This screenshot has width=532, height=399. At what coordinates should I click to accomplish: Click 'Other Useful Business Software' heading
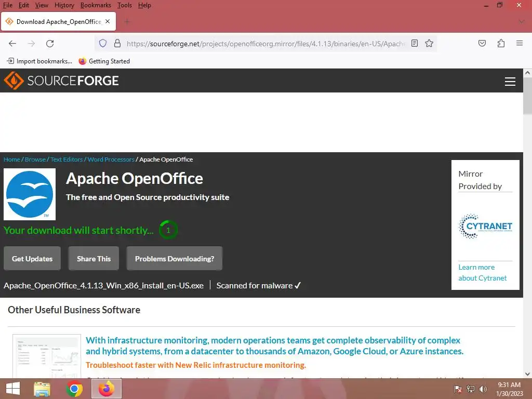74,310
